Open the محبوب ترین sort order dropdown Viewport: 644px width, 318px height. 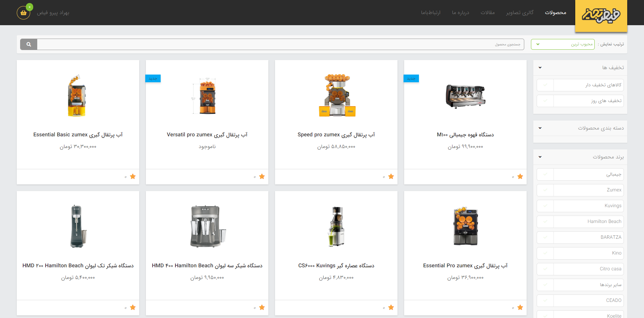(563, 44)
